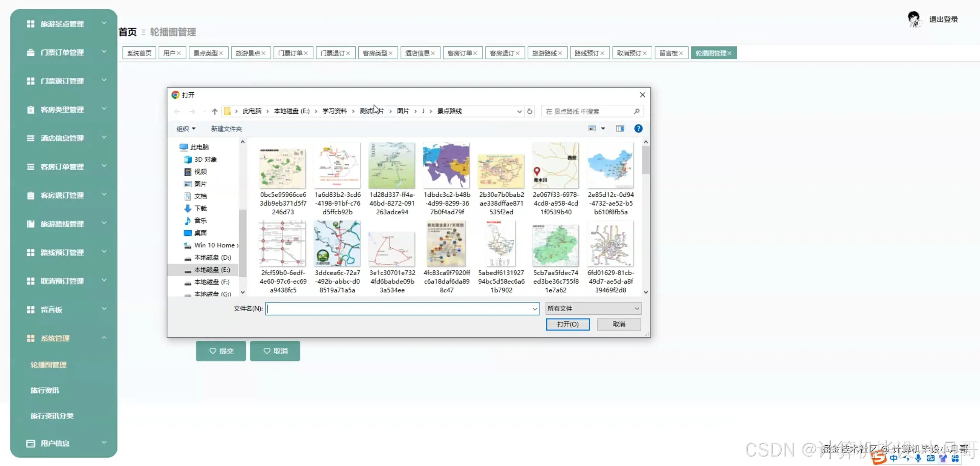Click the up-directory arrow icon
Viewport: 980px width, 466px height.
[x=215, y=111]
